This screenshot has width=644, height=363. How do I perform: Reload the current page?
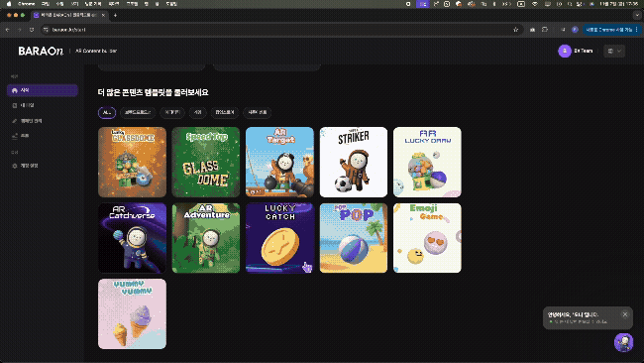coord(32,30)
